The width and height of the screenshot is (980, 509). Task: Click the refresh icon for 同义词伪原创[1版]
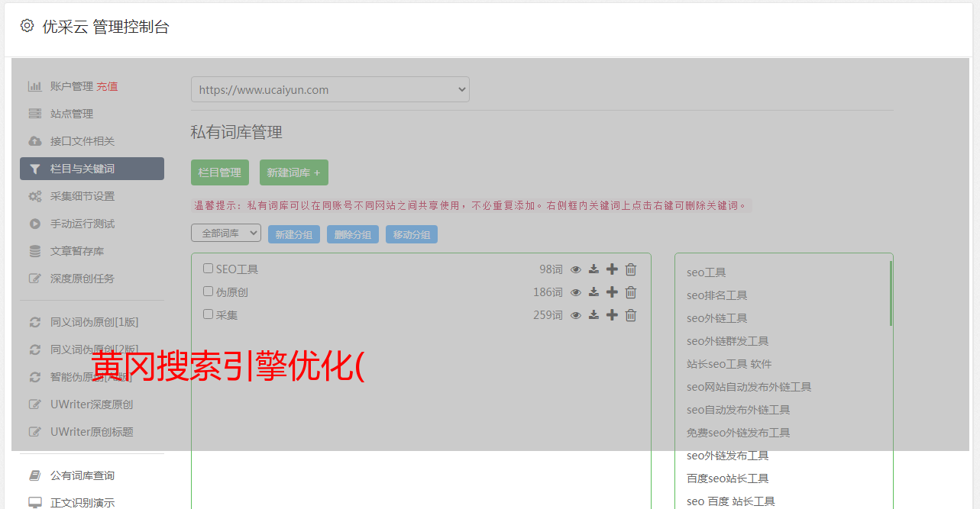click(34, 322)
